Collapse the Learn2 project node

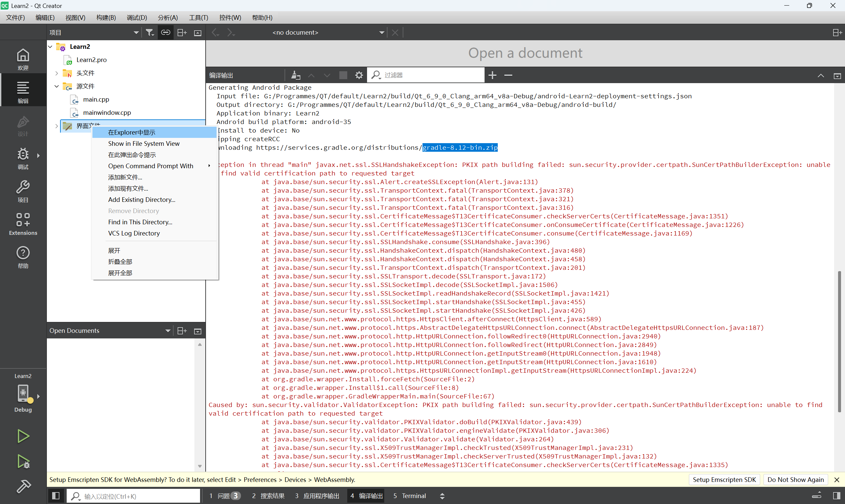click(51, 47)
